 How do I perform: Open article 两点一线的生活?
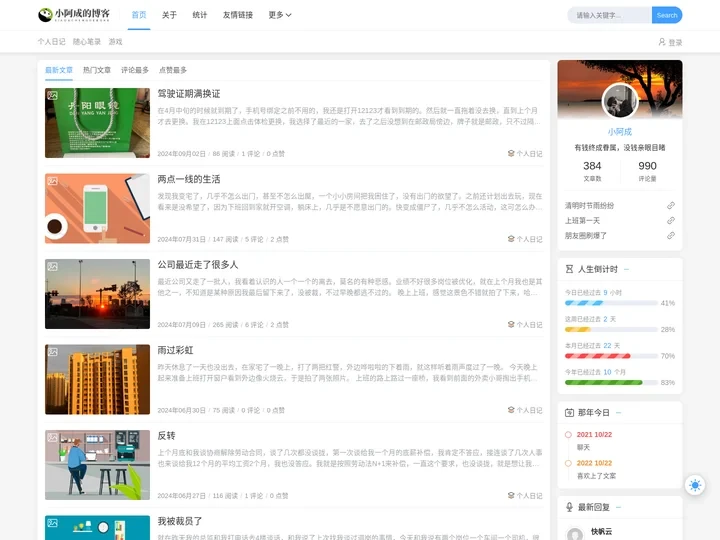point(189,179)
